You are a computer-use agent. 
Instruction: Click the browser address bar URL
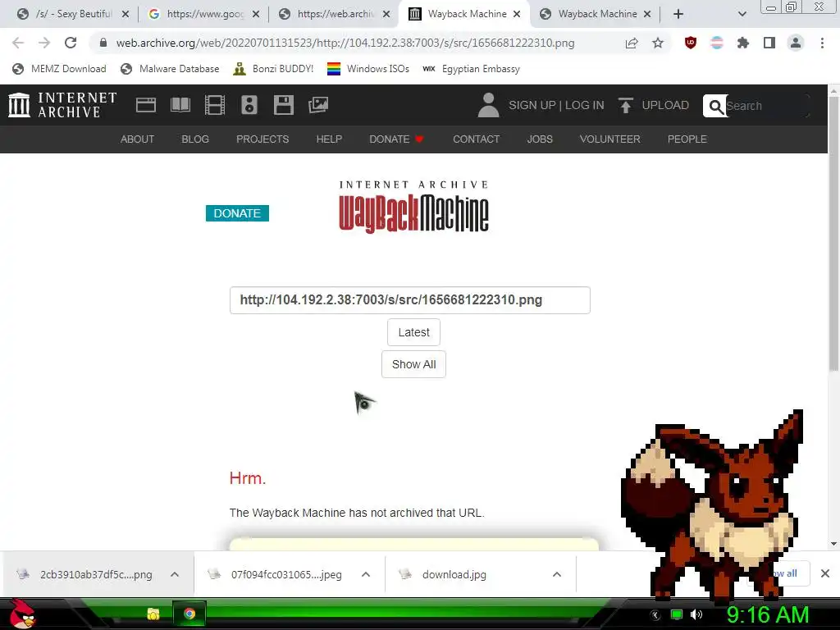[x=345, y=43]
